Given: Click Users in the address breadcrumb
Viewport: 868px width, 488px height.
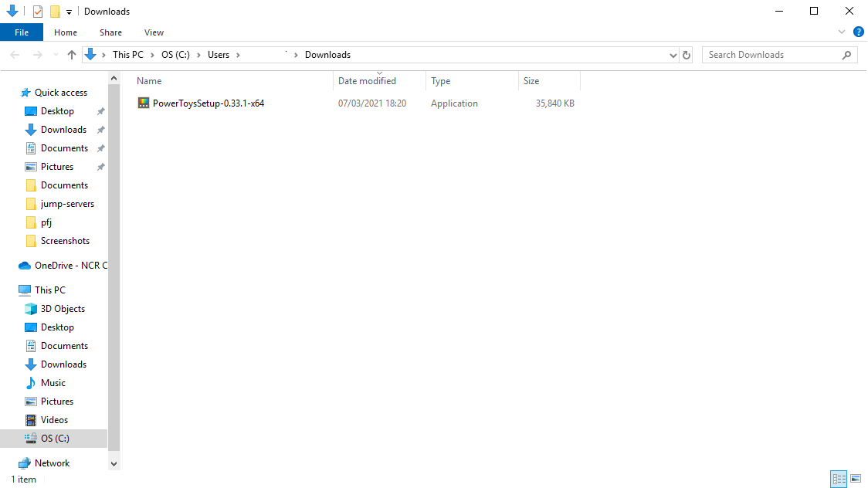Looking at the screenshot, I should [x=218, y=55].
